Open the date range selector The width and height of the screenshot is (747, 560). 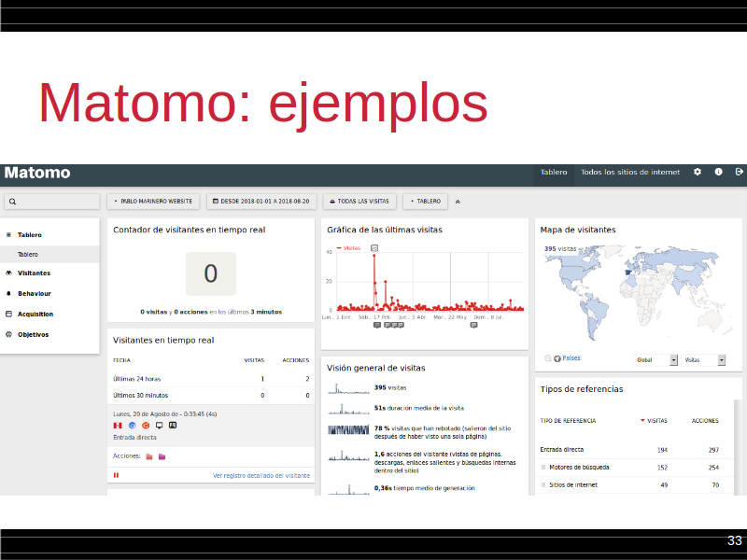pos(261,201)
